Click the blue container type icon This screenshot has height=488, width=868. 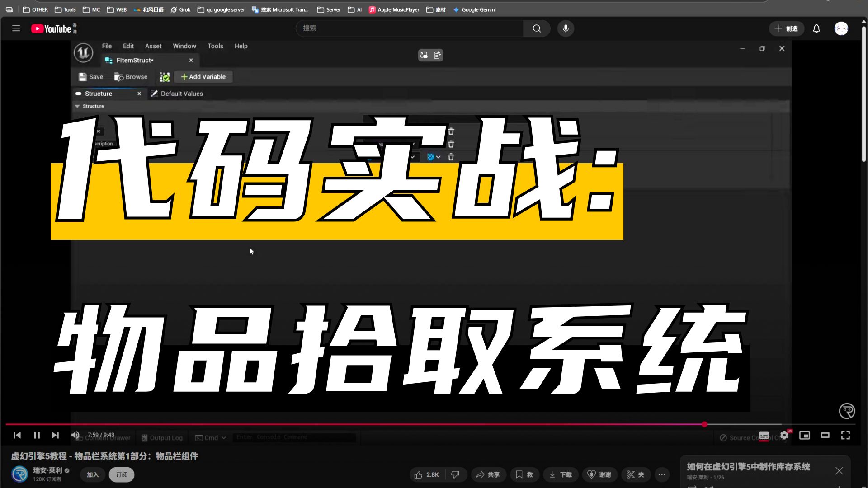[430, 157]
